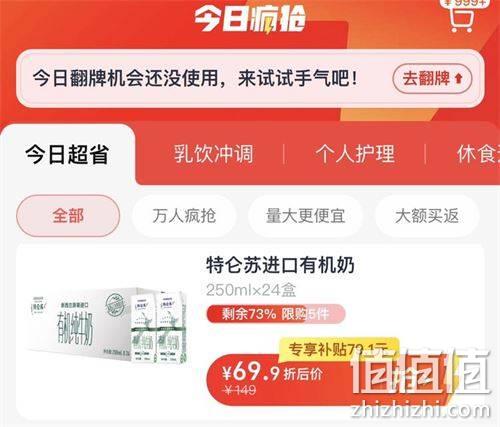
Task: Open the 个人护理 tab
Action: click(x=355, y=154)
